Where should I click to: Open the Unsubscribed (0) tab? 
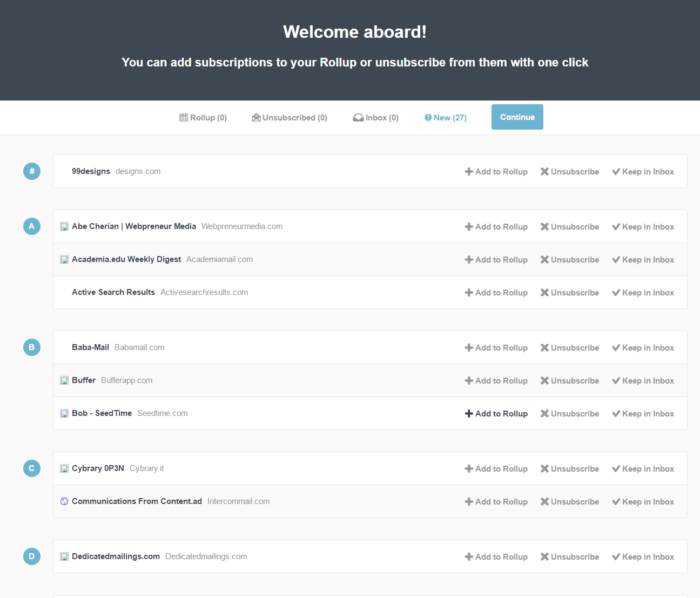(x=290, y=118)
